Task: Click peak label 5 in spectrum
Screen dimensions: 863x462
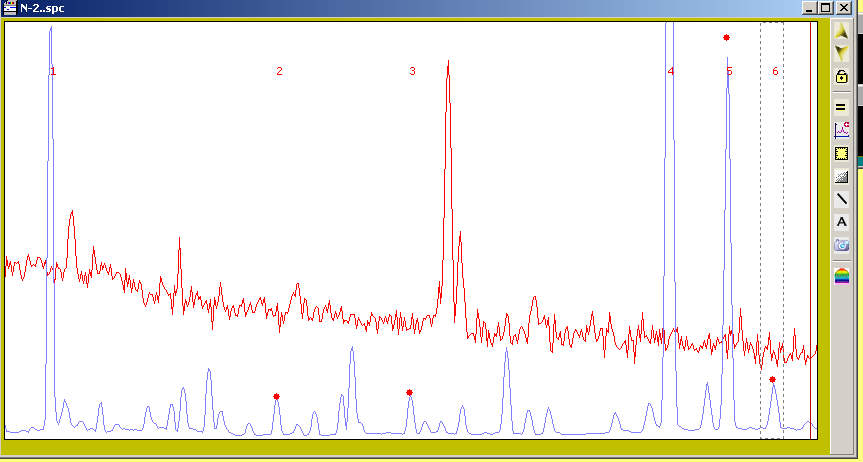Action: tap(729, 71)
